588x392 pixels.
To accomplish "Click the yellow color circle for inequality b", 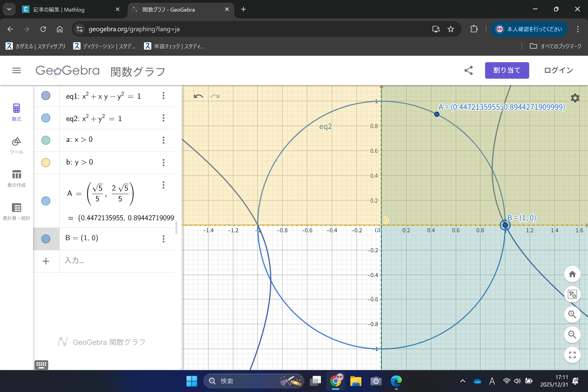I will (46, 163).
